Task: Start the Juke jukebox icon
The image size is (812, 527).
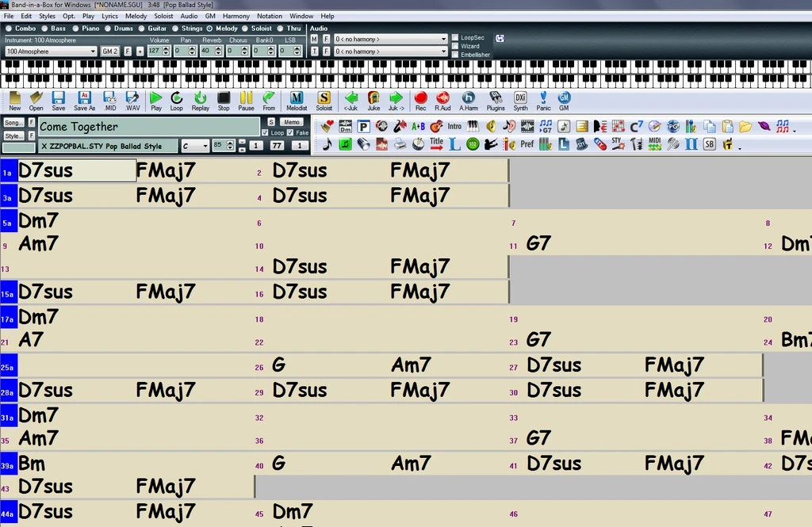Action: [373, 101]
